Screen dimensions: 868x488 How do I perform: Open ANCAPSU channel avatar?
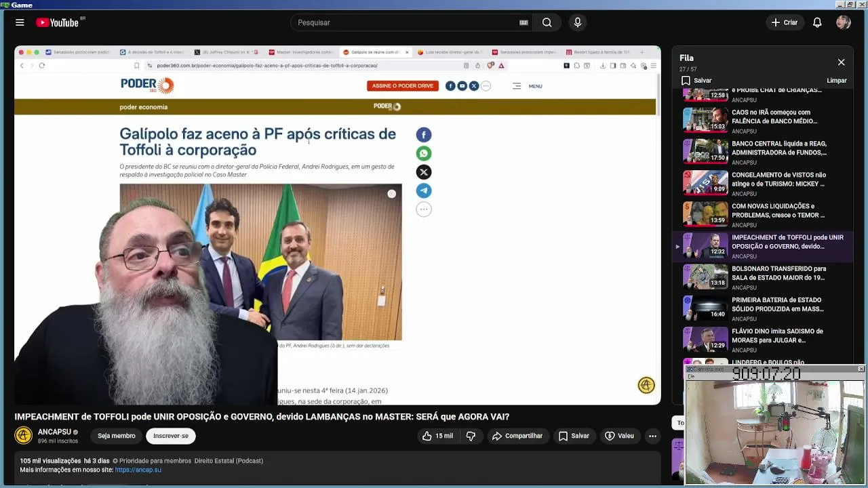click(23, 435)
